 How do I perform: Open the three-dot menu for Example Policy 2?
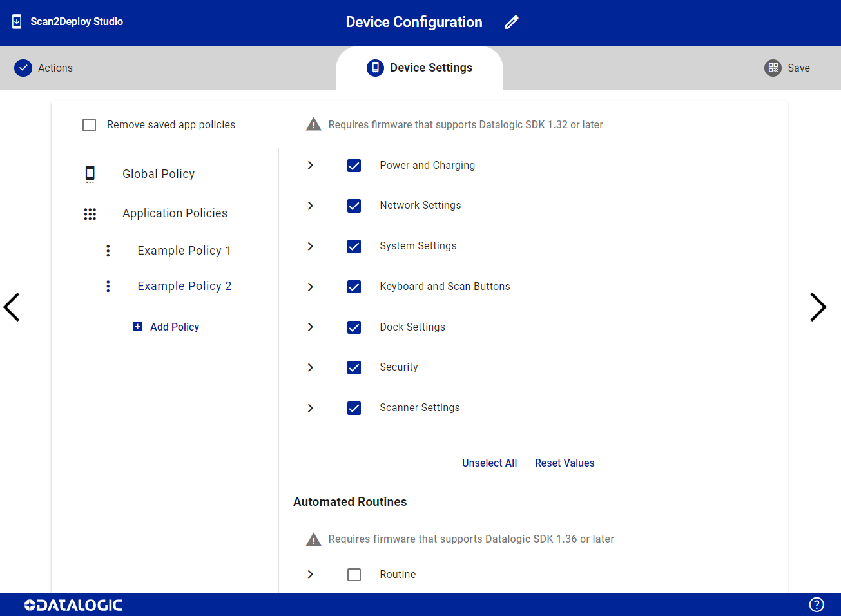click(x=108, y=286)
